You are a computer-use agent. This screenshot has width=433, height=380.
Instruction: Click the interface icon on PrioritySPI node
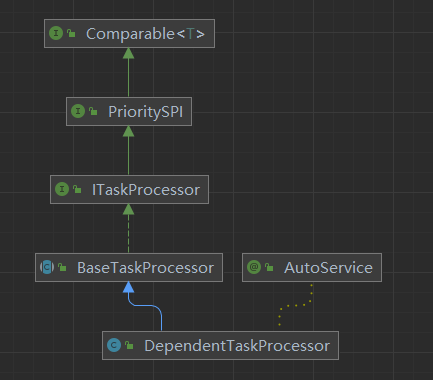78,111
